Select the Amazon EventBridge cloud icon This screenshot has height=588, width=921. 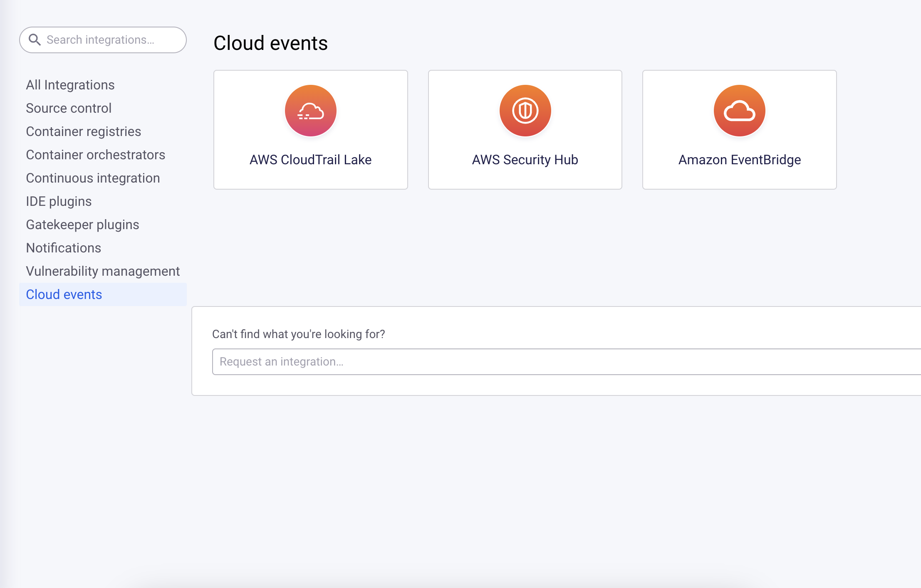[x=739, y=111]
